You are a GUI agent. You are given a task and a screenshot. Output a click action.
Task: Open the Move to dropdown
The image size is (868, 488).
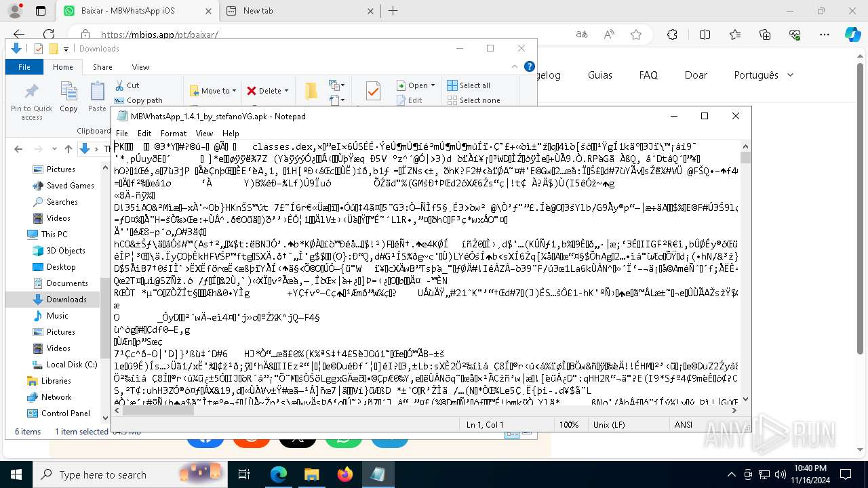[213, 91]
